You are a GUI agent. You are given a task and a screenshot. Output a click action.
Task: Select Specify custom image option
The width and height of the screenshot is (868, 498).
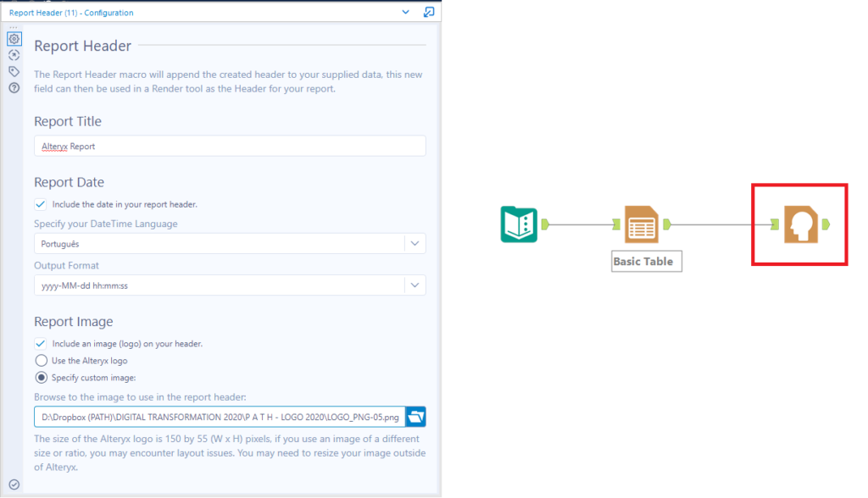pos(41,378)
